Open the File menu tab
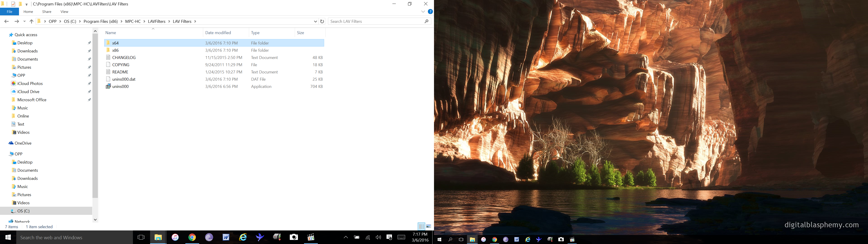The image size is (868, 244). tap(9, 12)
